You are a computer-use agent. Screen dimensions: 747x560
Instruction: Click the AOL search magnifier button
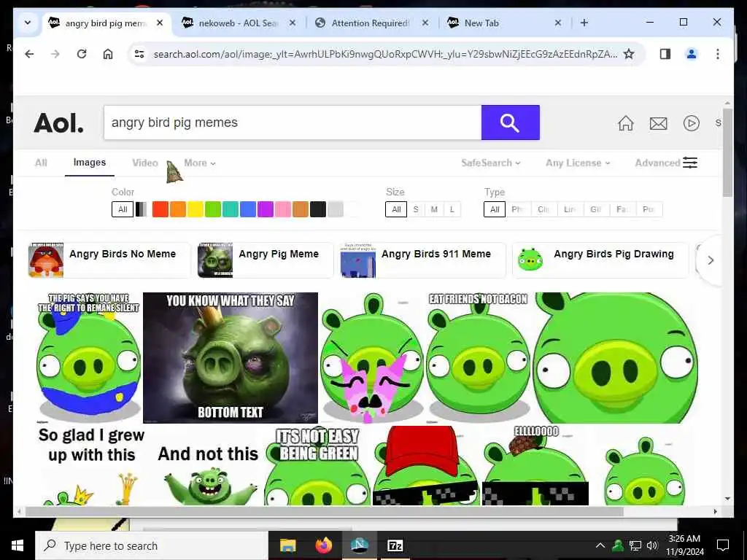(510, 122)
